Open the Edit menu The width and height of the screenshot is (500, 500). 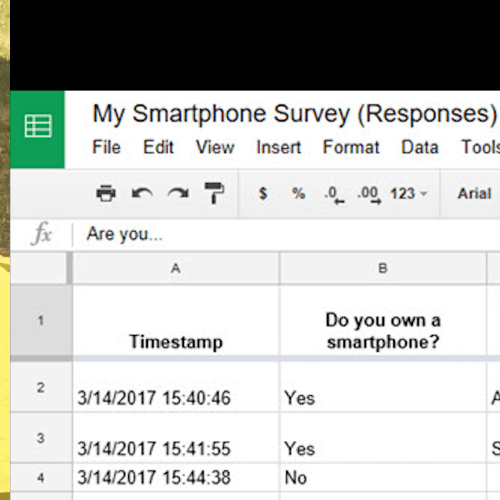(x=158, y=147)
